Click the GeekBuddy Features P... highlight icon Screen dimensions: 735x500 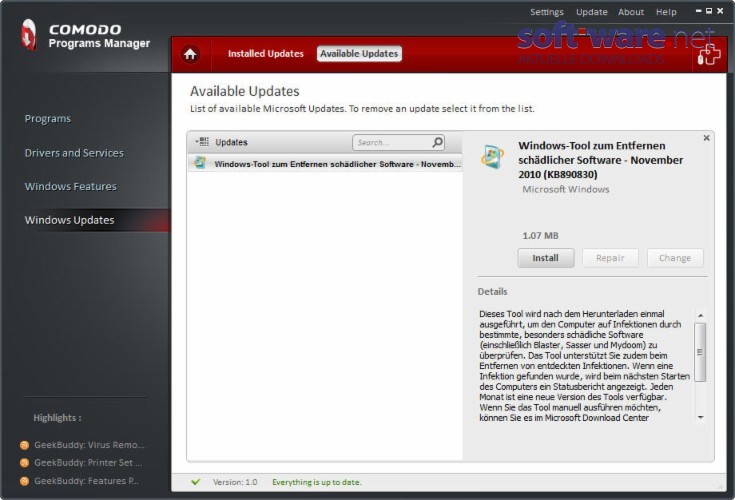24,481
